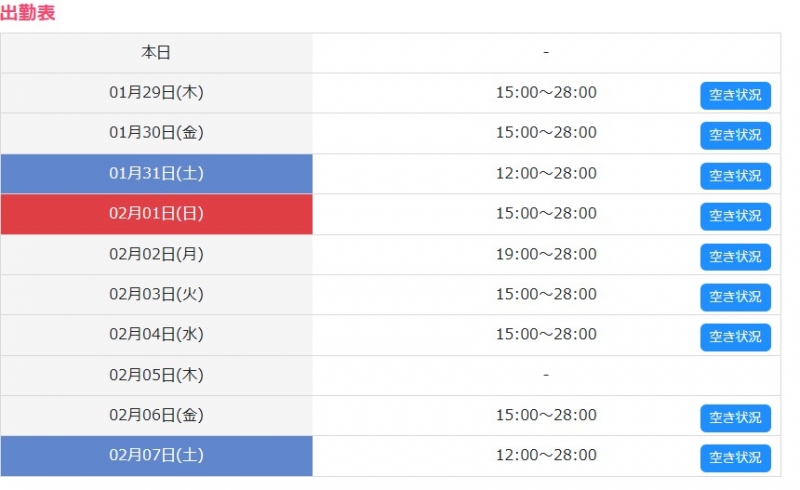The width and height of the screenshot is (800, 490).
Task: Click the 12:00～28:00 time on 02月07日
Action: pyautogui.click(x=546, y=456)
